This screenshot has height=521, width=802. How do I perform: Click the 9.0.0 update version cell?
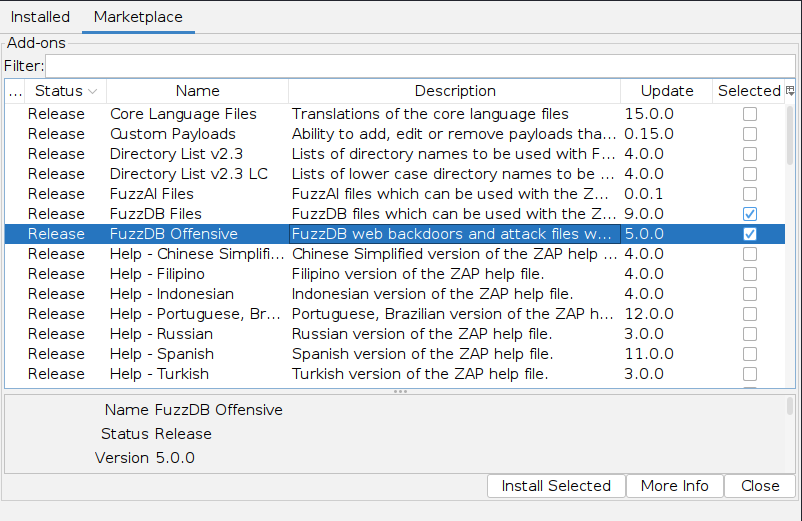pyautogui.click(x=666, y=214)
